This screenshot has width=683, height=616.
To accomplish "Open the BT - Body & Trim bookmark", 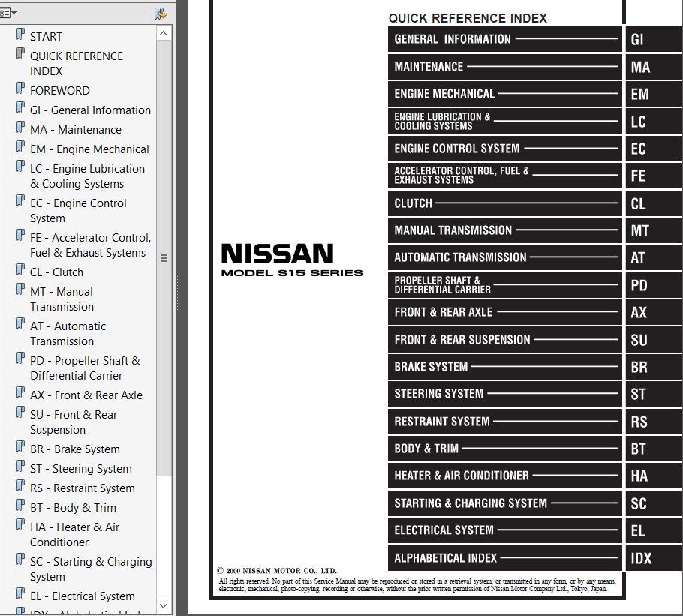I will tap(74, 508).
